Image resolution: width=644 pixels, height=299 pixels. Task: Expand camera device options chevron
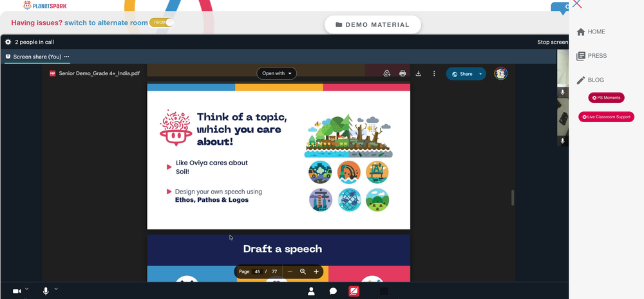point(26,289)
